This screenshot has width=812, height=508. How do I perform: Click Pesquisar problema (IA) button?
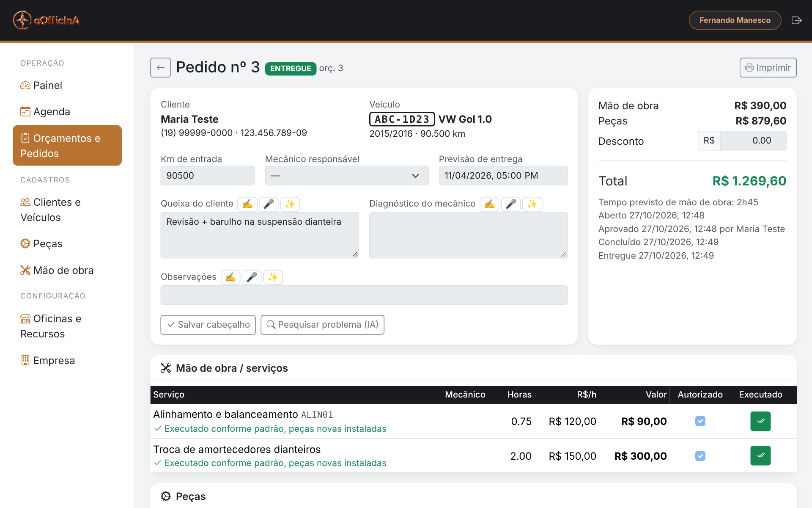(323, 325)
